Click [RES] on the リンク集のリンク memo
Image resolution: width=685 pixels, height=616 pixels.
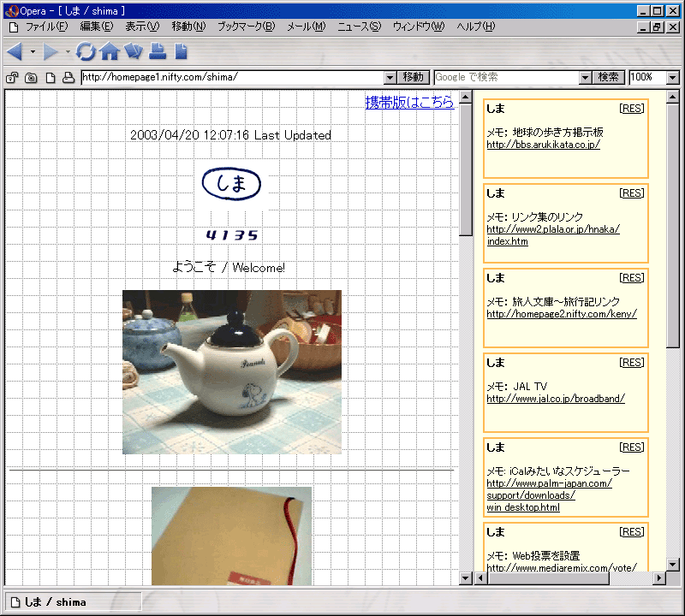(x=632, y=193)
